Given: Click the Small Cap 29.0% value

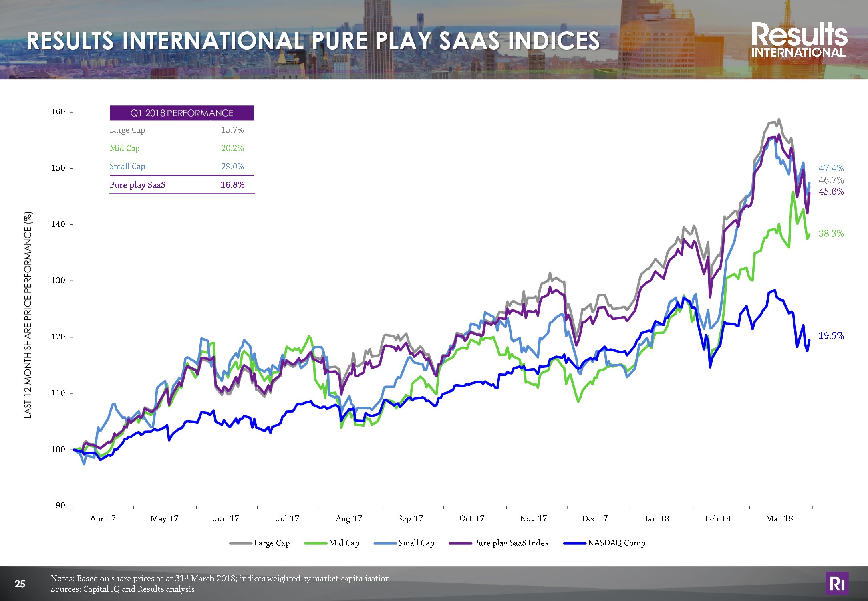Looking at the screenshot, I should click(x=232, y=166).
